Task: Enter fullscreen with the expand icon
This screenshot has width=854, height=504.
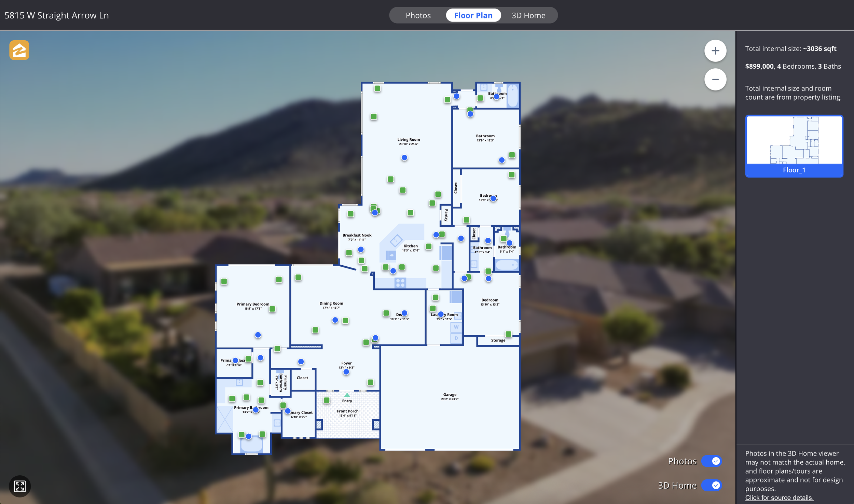Action: tap(19, 486)
